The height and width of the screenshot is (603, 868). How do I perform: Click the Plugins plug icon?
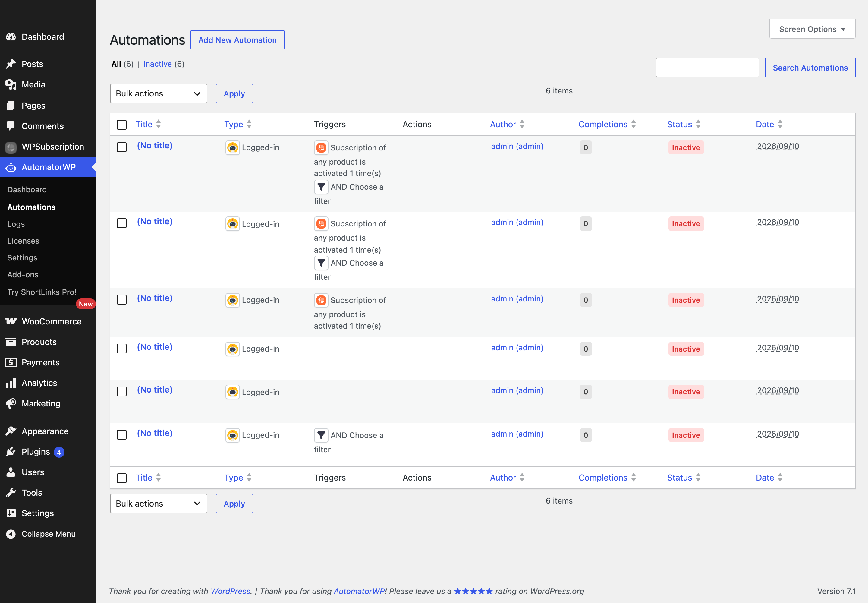coord(11,451)
